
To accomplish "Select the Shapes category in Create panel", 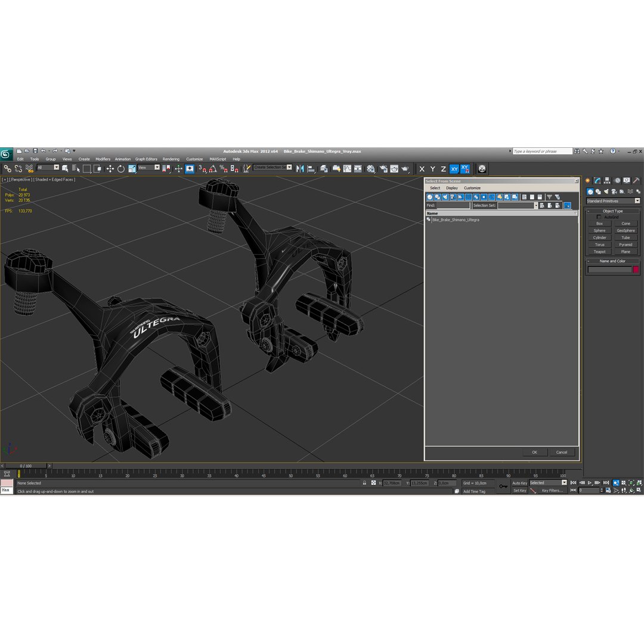I will click(x=598, y=192).
